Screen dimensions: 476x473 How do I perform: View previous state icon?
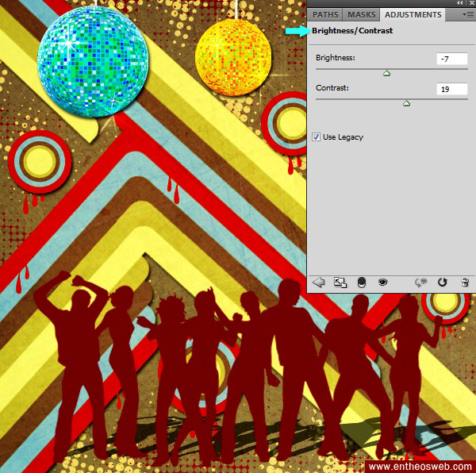pyautogui.click(x=420, y=283)
